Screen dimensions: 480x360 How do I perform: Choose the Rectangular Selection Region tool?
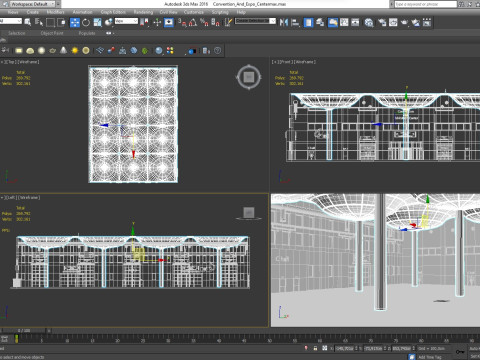click(50, 22)
